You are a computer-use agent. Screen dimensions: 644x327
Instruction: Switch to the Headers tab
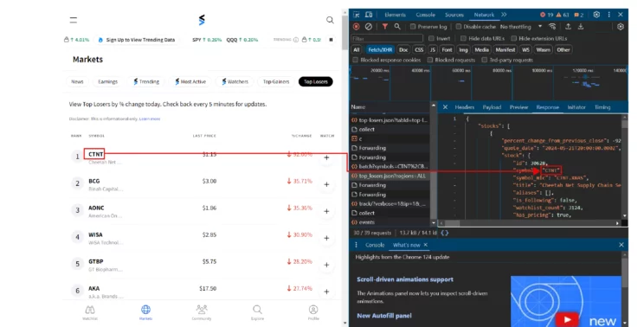pyautogui.click(x=465, y=107)
